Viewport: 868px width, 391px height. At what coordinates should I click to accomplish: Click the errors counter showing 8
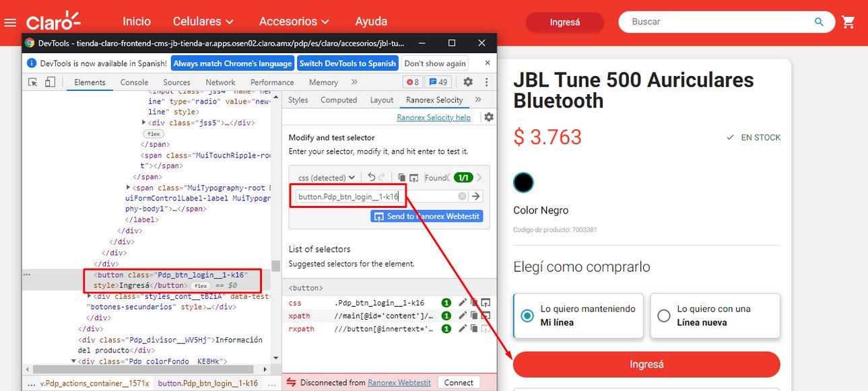(x=413, y=82)
